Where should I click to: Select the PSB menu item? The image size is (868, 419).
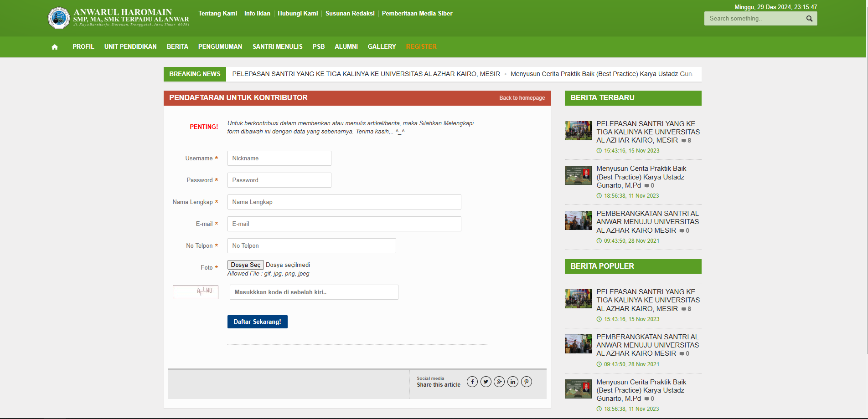(x=319, y=47)
